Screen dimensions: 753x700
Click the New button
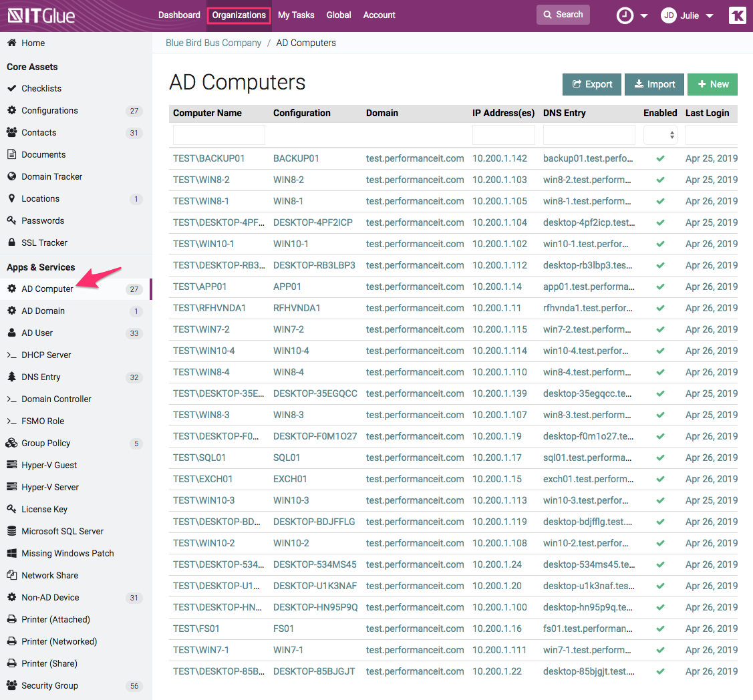click(713, 84)
